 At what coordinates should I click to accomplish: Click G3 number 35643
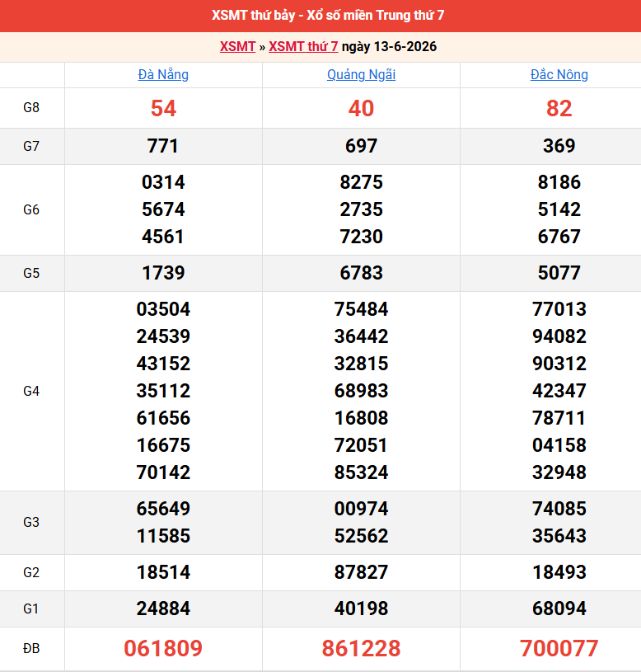click(559, 536)
